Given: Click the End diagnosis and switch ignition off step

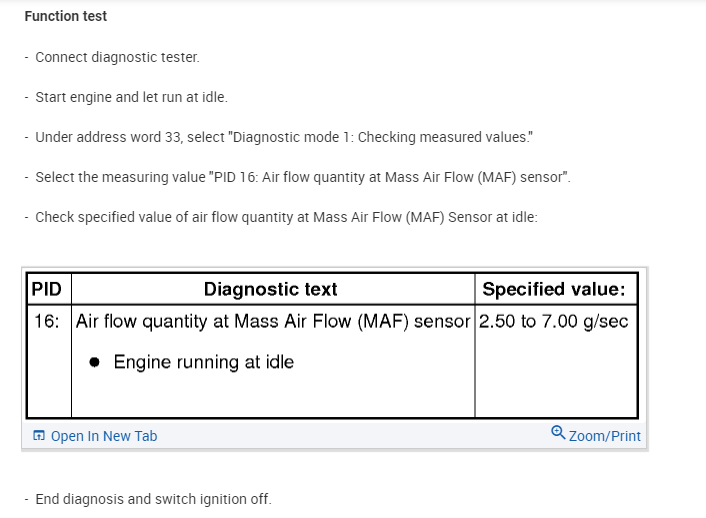Looking at the screenshot, I should click(153, 499).
